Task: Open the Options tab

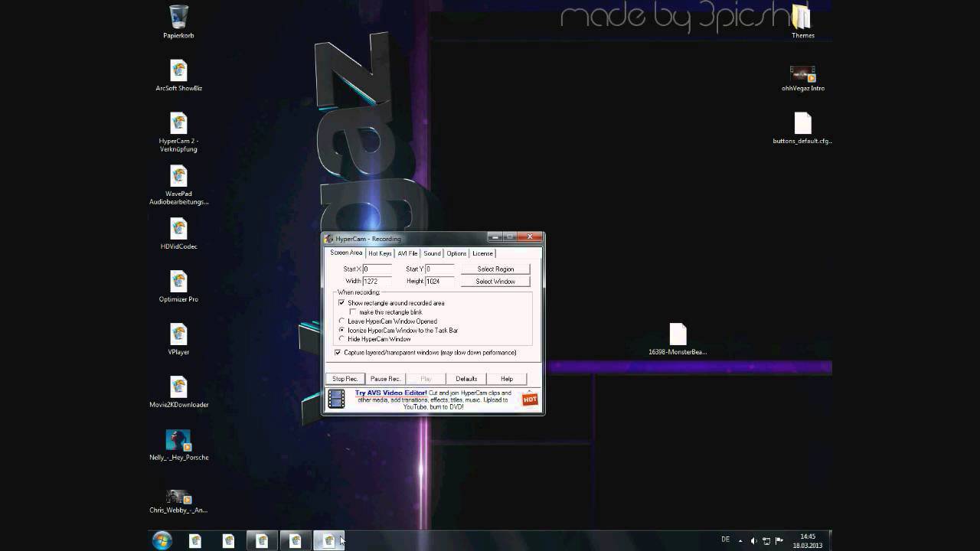Action: pyautogui.click(x=456, y=253)
